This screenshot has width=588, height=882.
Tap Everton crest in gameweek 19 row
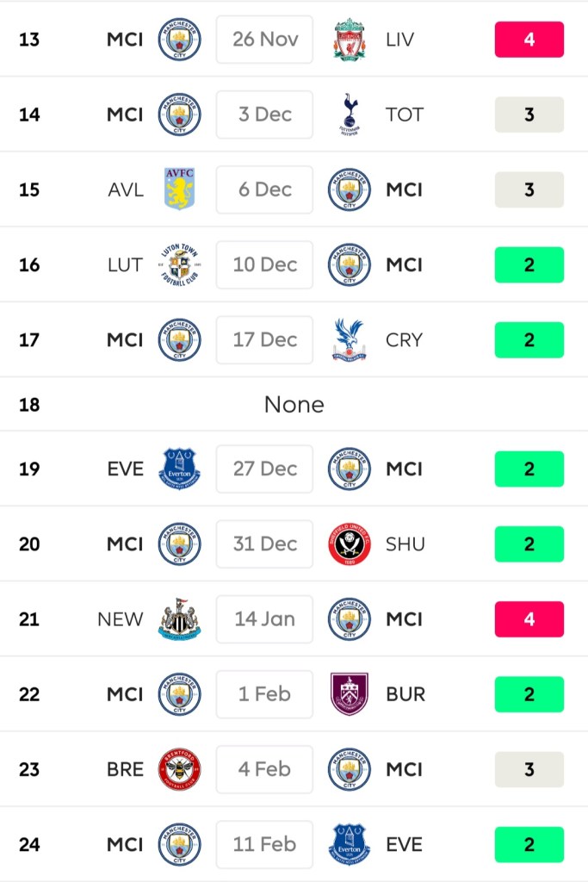[x=180, y=469]
